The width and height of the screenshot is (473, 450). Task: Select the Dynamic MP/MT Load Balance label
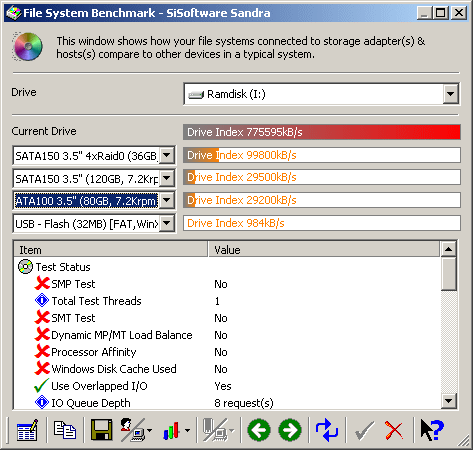tap(122, 335)
